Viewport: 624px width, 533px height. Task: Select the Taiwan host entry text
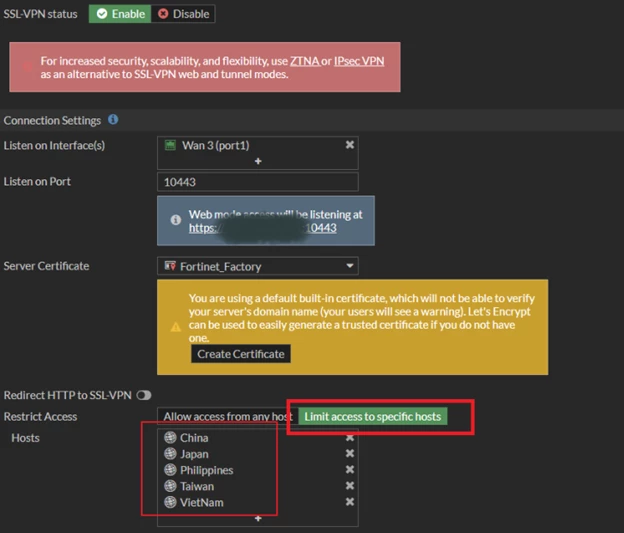(197, 486)
